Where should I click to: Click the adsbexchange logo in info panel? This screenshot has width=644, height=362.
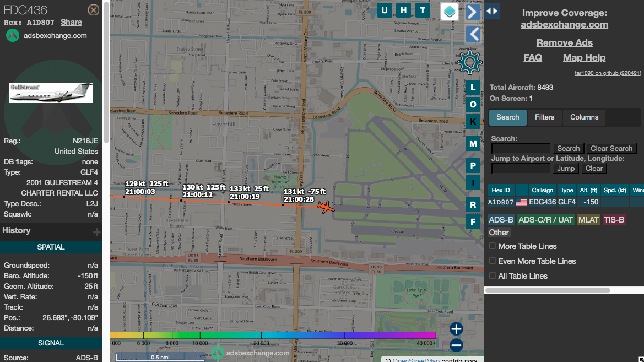13,36
